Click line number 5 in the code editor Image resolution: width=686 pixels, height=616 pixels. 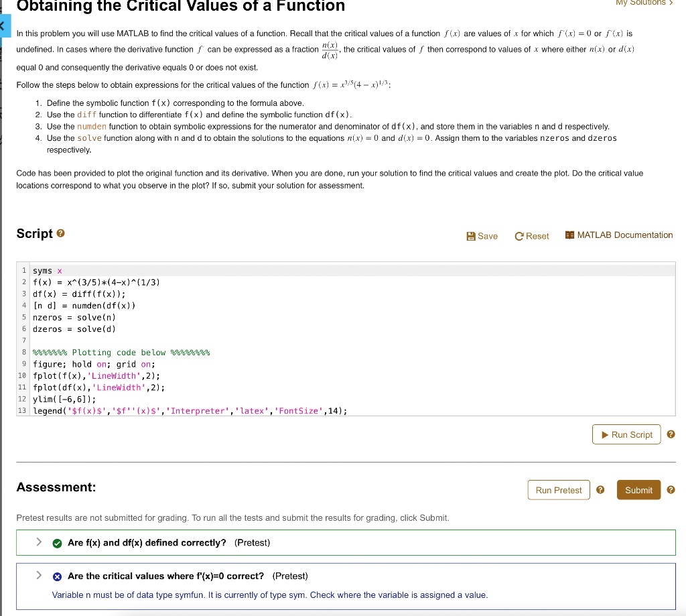(x=23, y=317)
